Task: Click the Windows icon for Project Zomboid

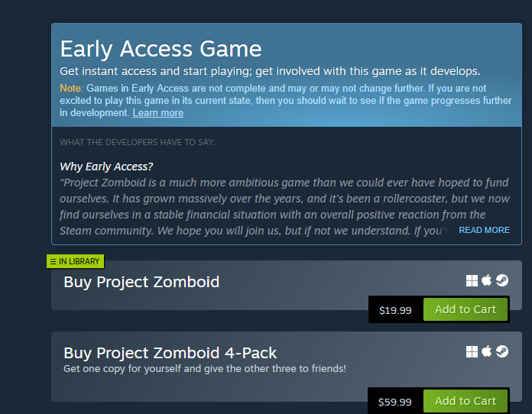Action: pos(472,281)
